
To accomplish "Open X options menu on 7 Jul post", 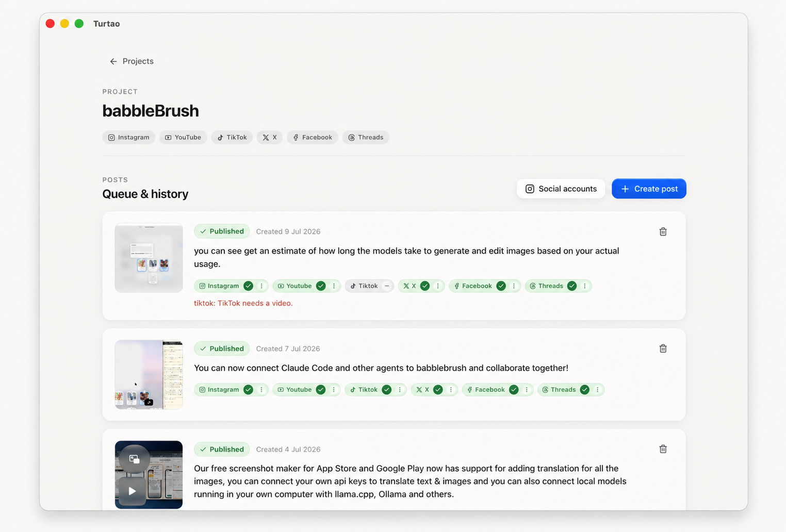I will coord(451,390).
